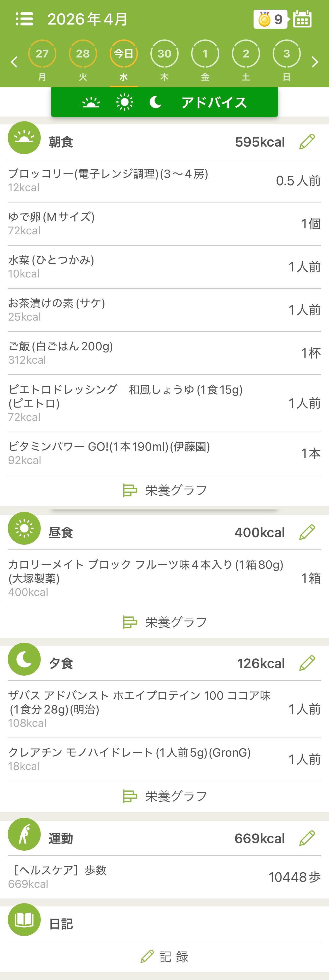Screen dimensions: 329x980
Task: Open the hamburger list menu
Action: click(x=24, y=19)
